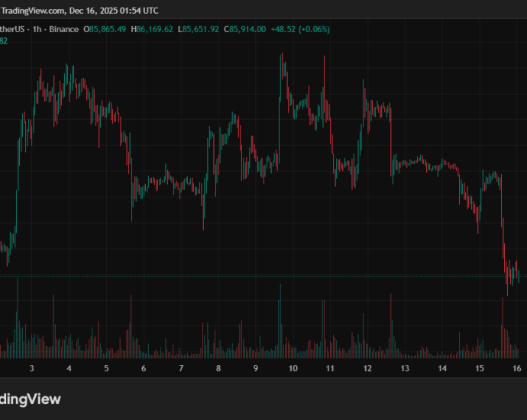Viewport: 527px width, 420px height.
Task: Click the Binance exchange label in the legend
Action: tap(63, 29)
